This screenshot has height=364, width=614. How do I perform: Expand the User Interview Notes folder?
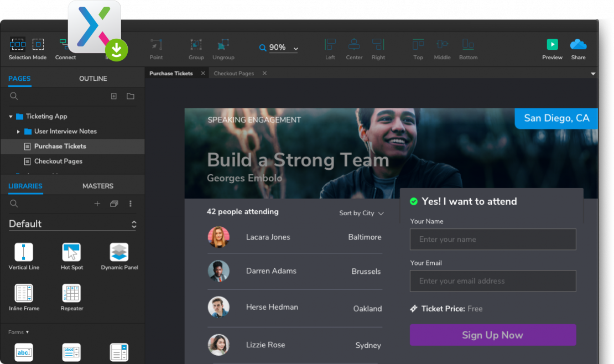click(18, 132)
